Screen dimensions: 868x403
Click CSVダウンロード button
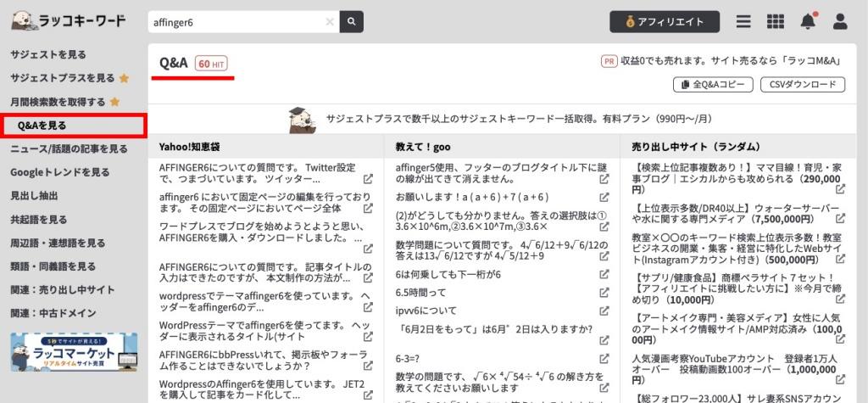click(803, 85)
